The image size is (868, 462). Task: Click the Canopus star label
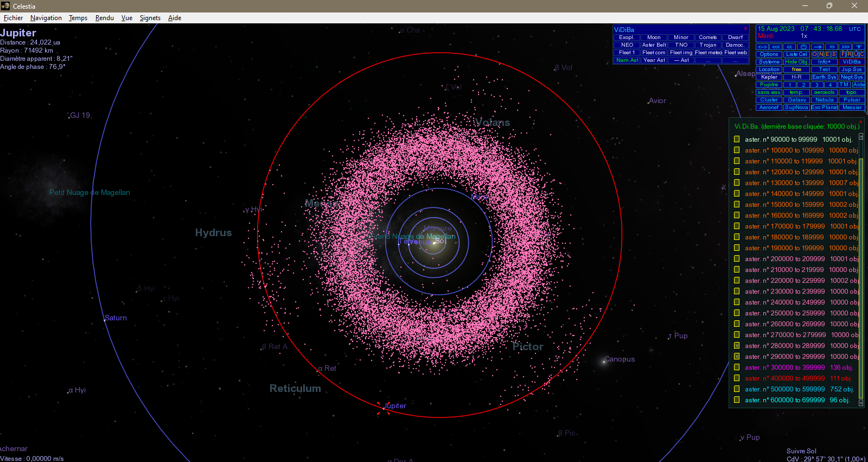(x=620, y=359)
